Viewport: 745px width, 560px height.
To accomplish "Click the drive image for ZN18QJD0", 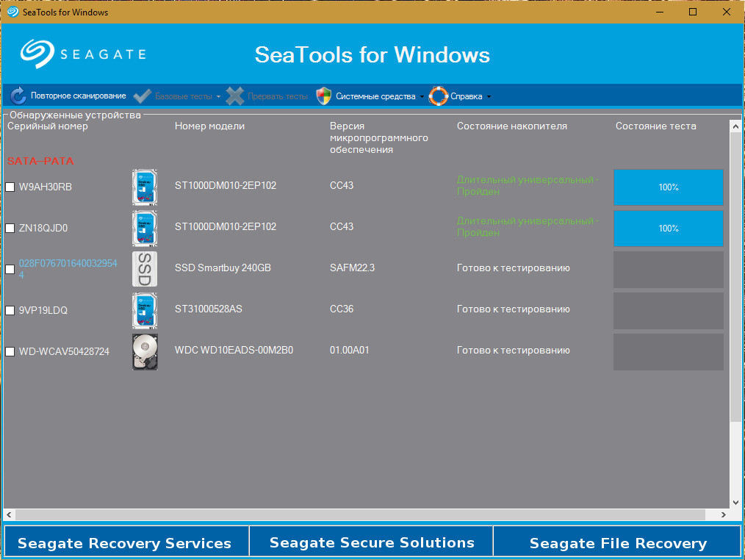I will click(145, 229).
